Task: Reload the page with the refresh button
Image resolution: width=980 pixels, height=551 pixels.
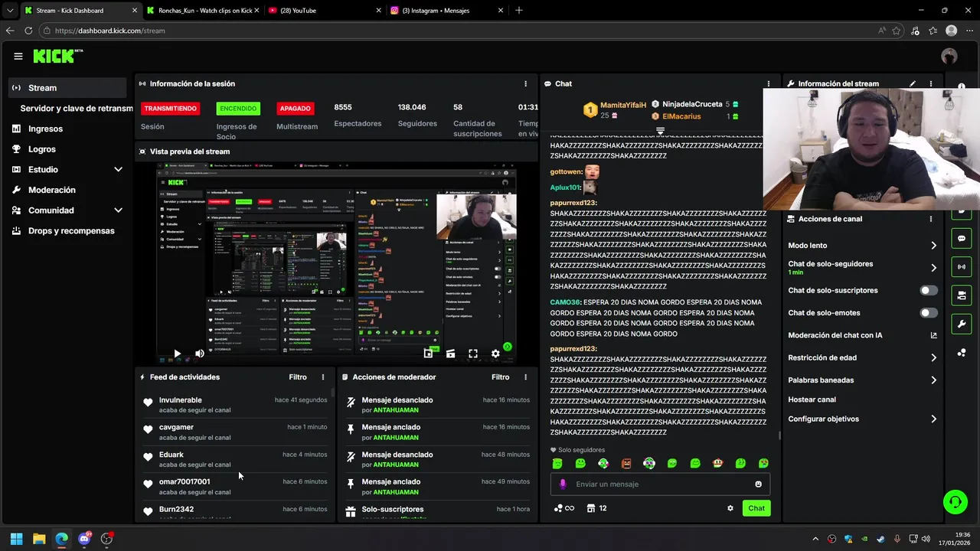Action: tap(28, 31)
